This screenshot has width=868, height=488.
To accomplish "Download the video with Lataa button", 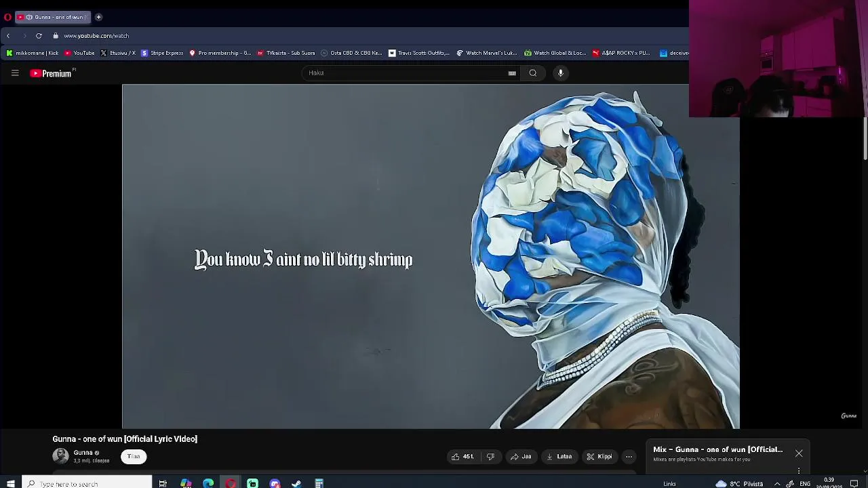I will tap(559, 457).
